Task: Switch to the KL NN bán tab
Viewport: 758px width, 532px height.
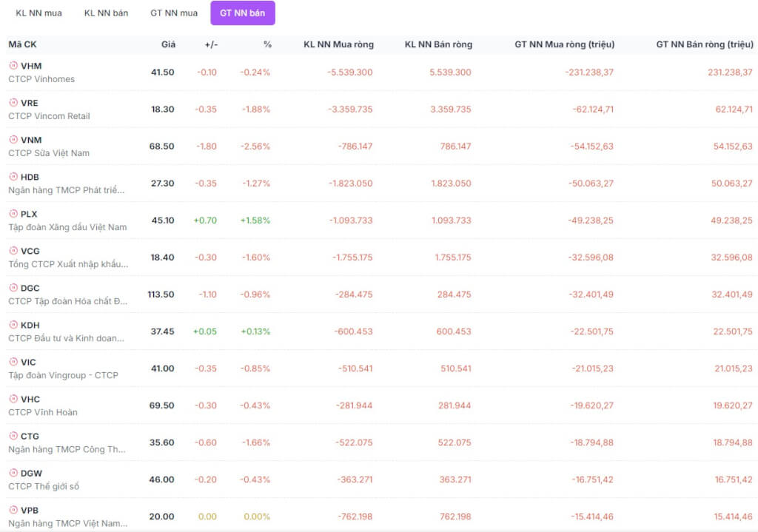Action: coord(107,13)
